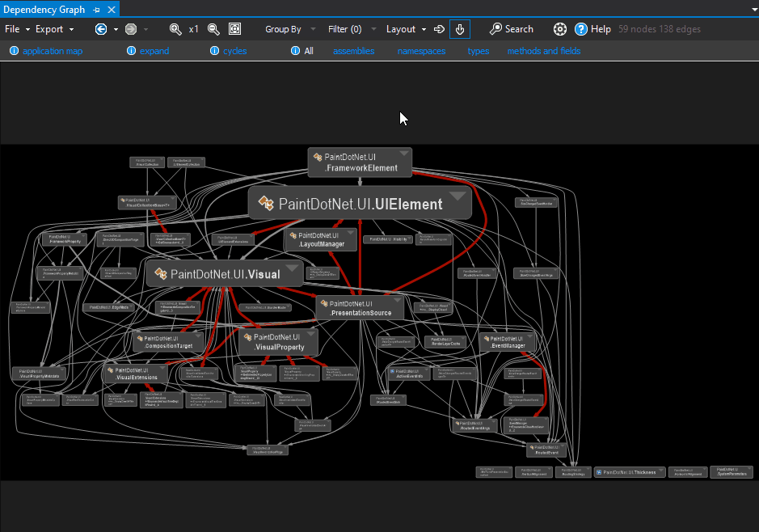This screenshot has height=532, width=759.
Task: Open the Filter dropdown arrow
Action: click(373, 29)
